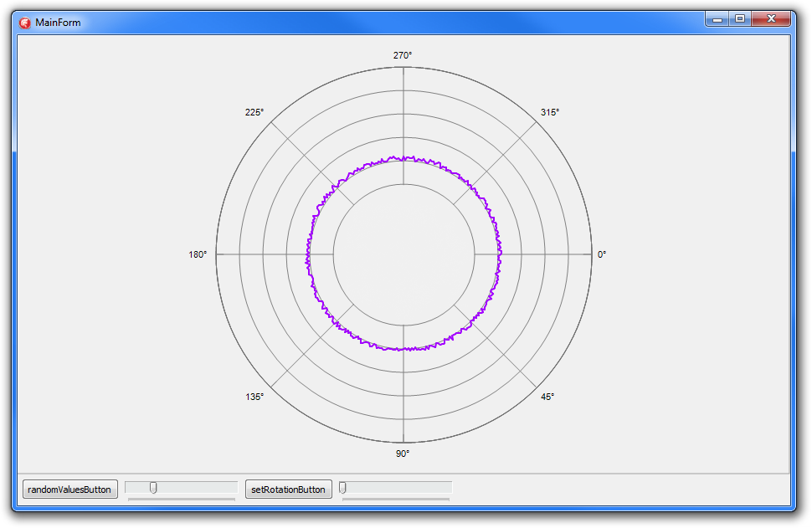The image size is (812, 528).
Task: Minimize the MainForm window
Action: click(x=717, y=19)
